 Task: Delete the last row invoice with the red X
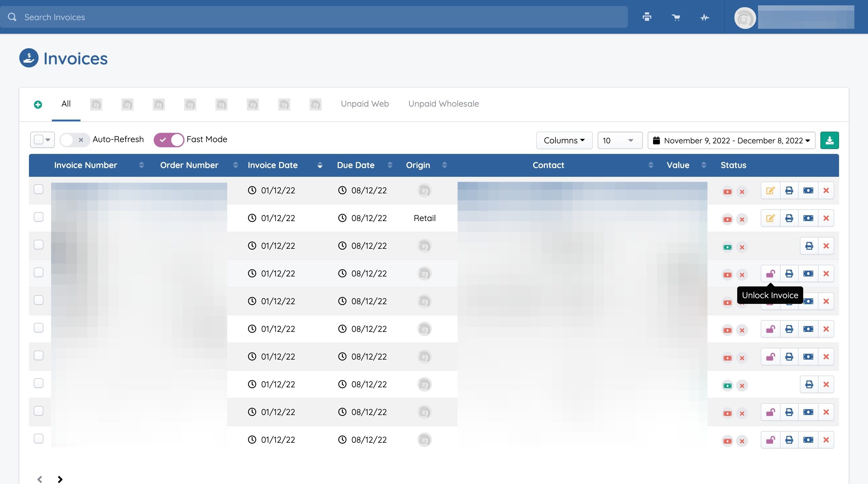[x=826, y=440]
